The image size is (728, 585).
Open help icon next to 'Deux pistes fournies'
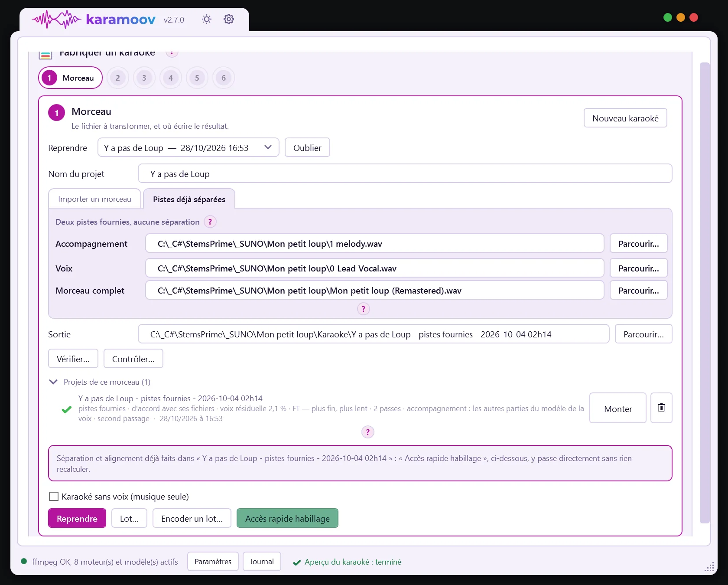[x=210, y=222]
